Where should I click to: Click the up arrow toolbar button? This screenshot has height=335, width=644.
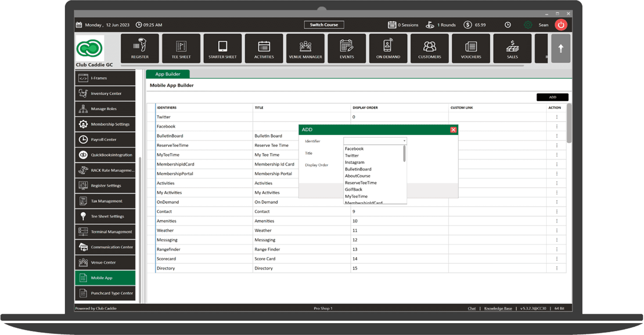(x=561, y=49)
